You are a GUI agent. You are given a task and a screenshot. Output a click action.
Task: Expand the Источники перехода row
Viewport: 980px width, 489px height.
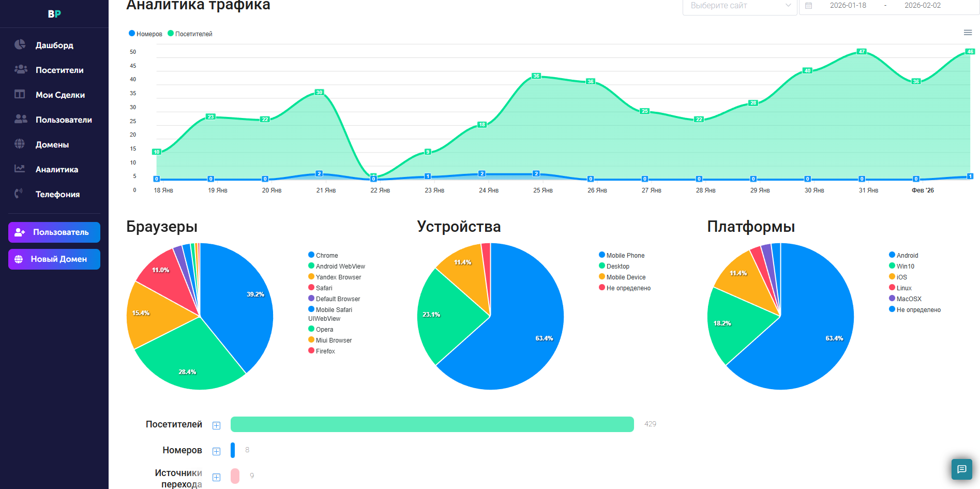coord(216,477)
